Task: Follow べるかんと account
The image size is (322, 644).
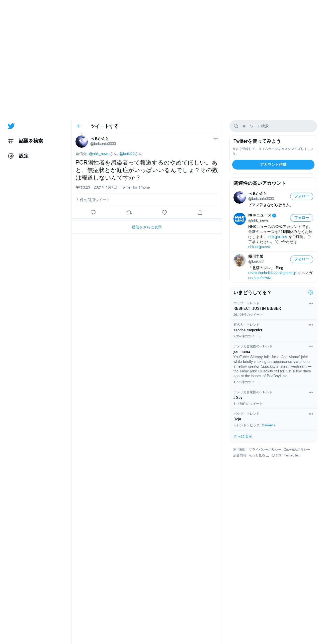Action: [301, 196]
